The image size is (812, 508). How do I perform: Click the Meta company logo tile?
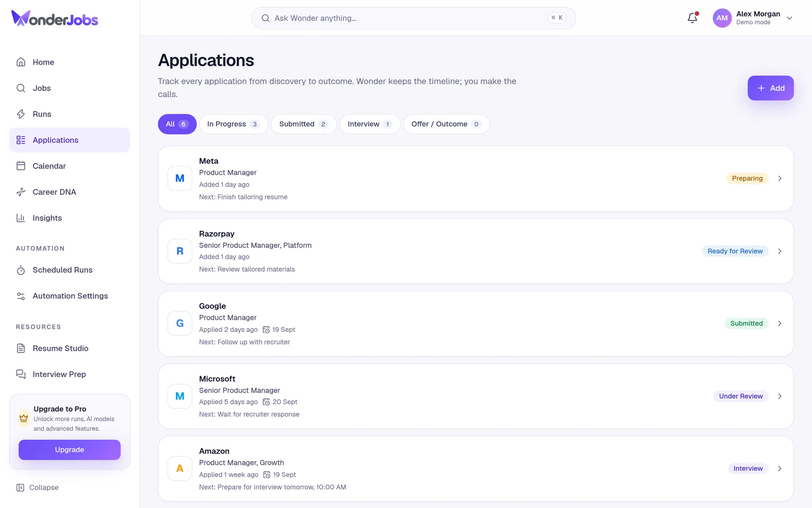click(180, 178)
